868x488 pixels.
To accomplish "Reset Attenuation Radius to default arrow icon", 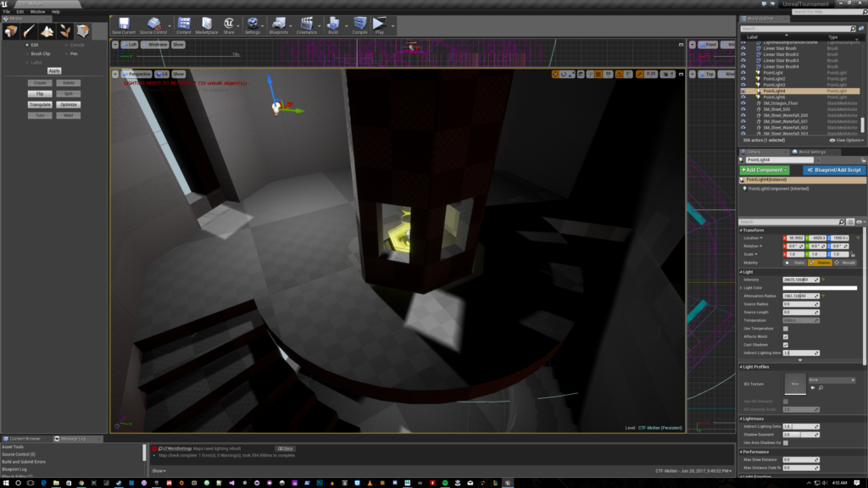I will 823,296.
